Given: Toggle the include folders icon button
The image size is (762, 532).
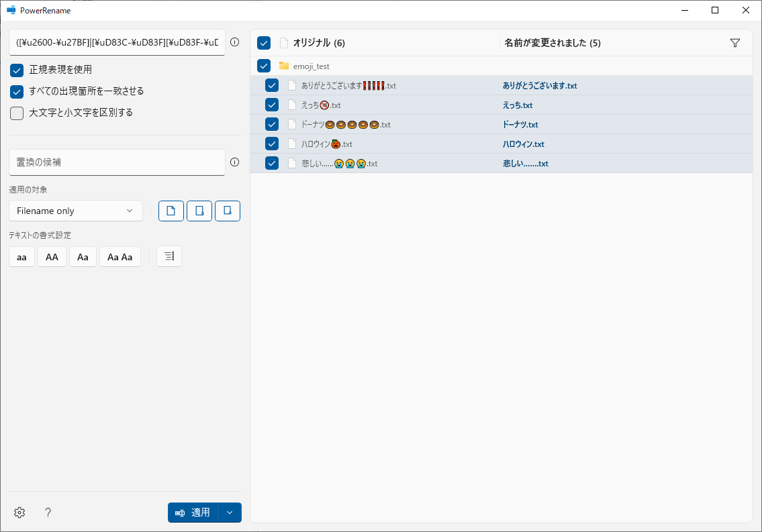Looking at the screenshot, I should point(199,211).
